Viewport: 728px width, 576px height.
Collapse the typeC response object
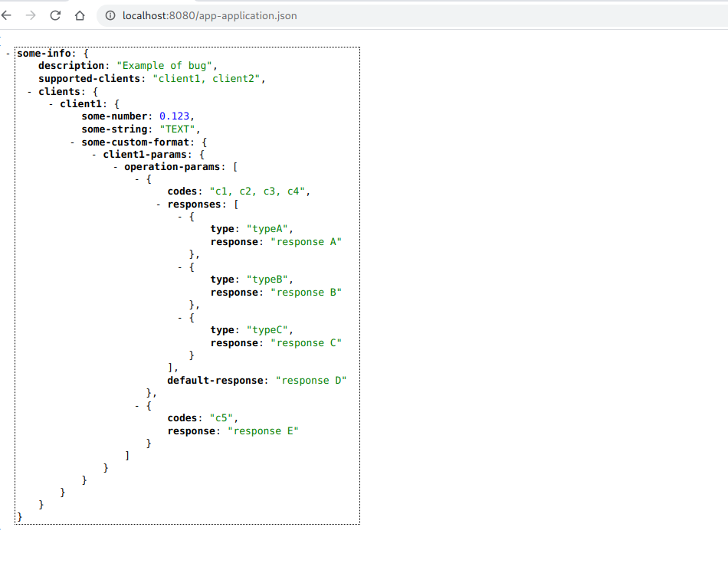tap(179, 319)
